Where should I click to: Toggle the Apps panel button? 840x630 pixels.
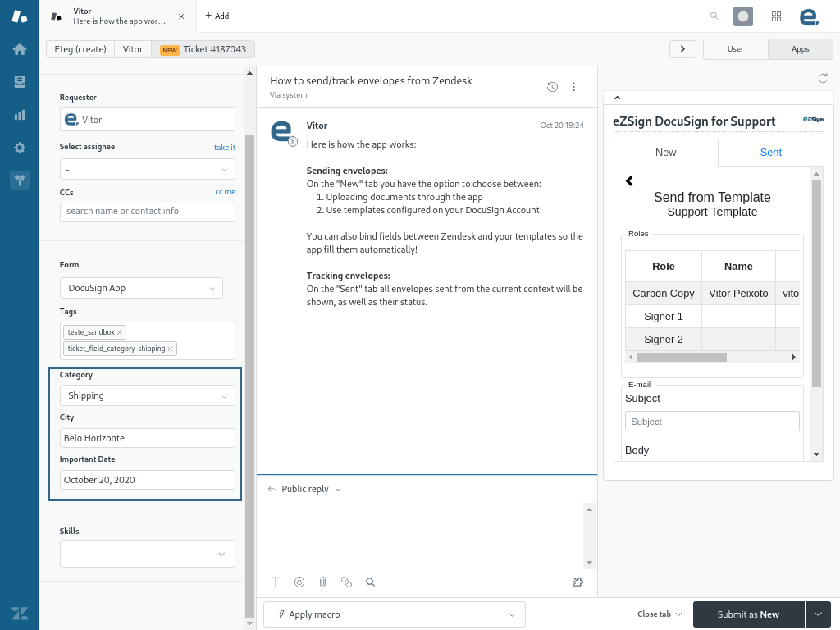pyautogui.click(x=800, y=49)
